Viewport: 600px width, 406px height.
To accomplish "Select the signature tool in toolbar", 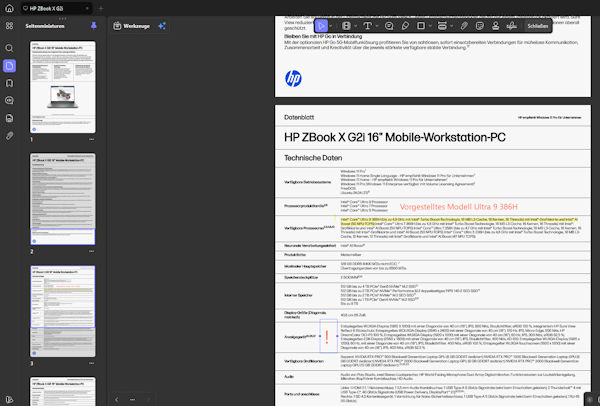I will (512, 26).
